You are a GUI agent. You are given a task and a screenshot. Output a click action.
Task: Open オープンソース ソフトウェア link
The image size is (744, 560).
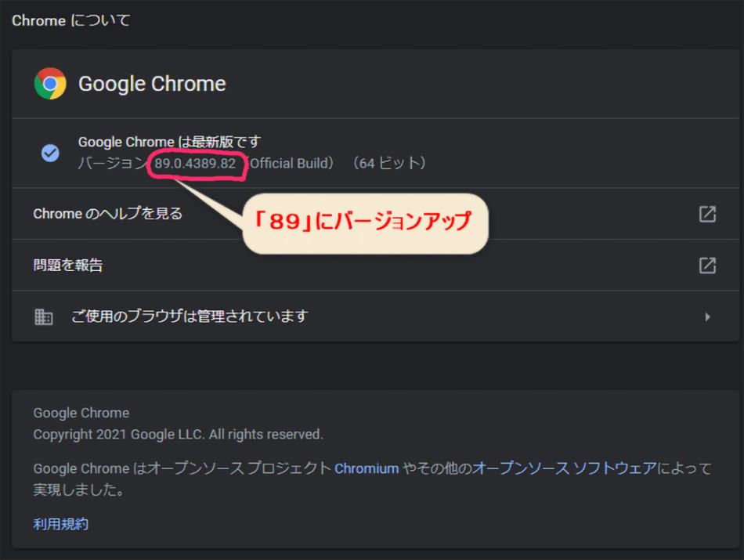coord(565,468)
